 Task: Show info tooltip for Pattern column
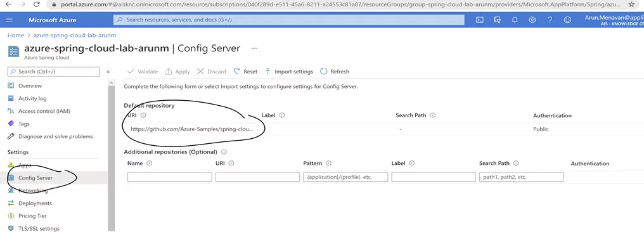click(328, 163)
